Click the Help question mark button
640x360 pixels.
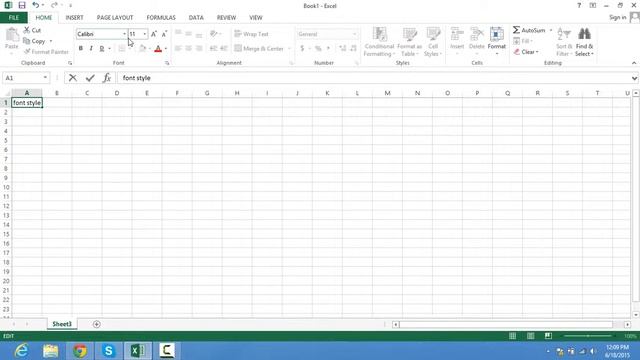(579, 5)
